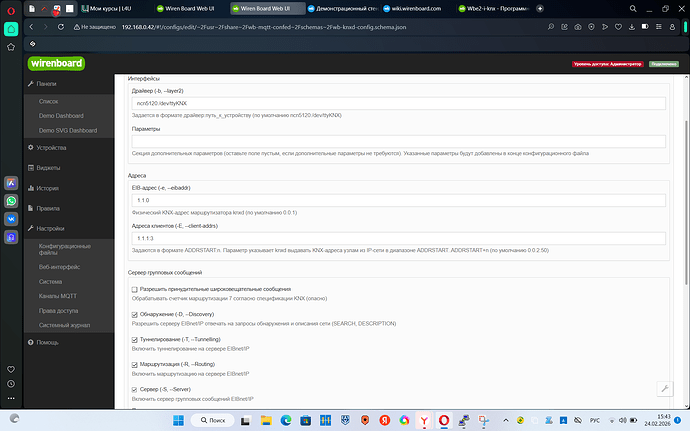Open the profile account icon
Viewport: 690px width, 431px height.
(x=672, y=27)
